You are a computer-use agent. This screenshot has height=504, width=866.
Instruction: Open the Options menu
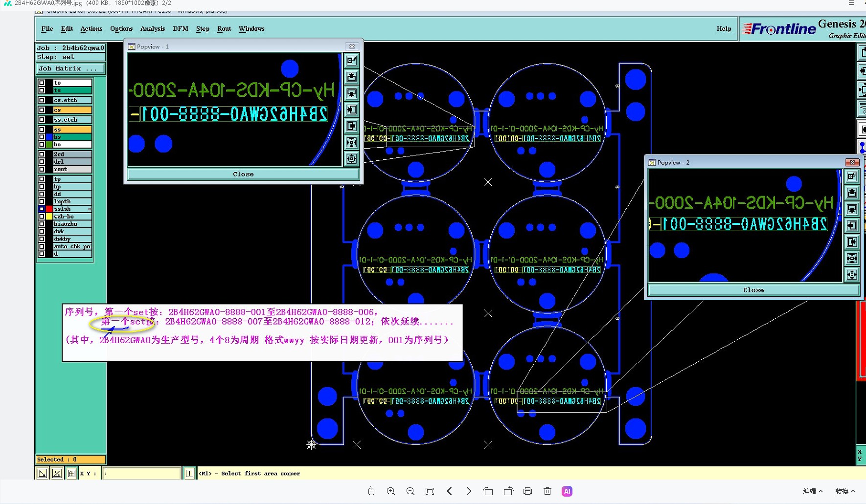[x=121, y=29]
